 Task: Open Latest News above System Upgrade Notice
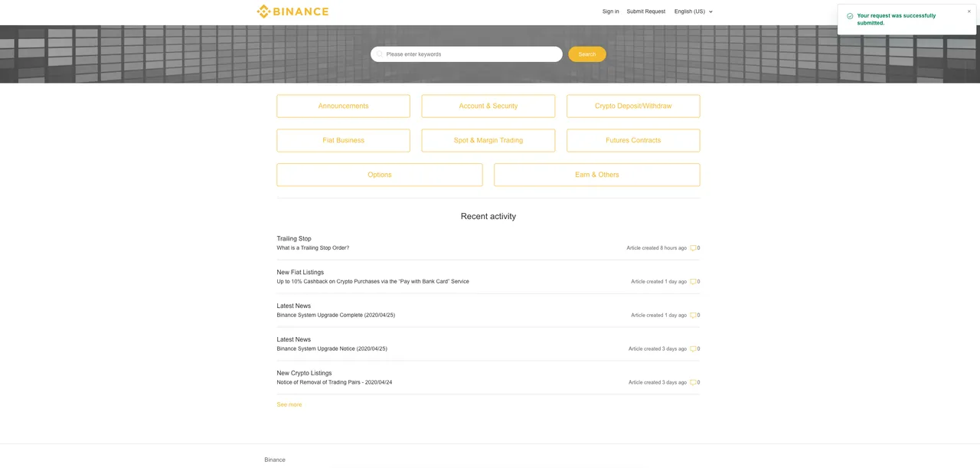294,340
